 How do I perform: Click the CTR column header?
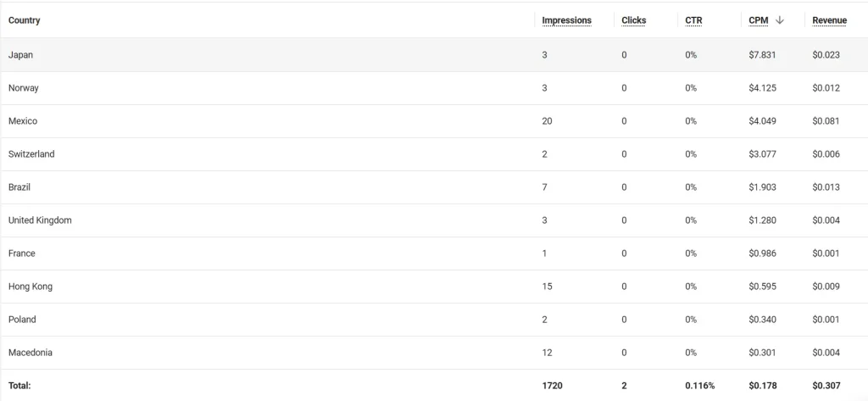pos(693,20)
